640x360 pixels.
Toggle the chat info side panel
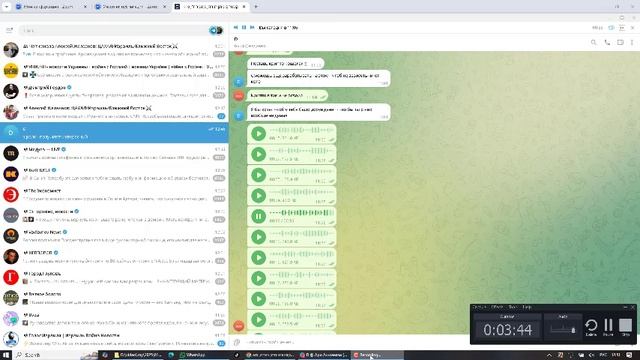coord(620,42)
